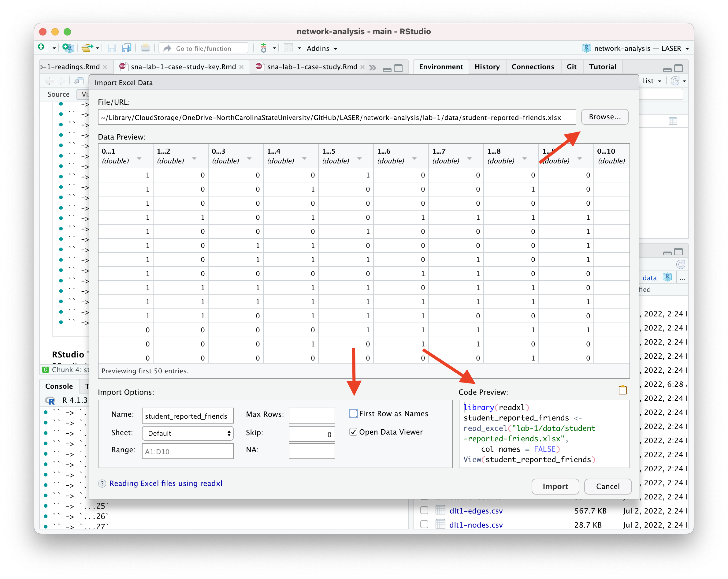728x579 pixels.
Task: Click the Cancel button
Action: (608, 487)
